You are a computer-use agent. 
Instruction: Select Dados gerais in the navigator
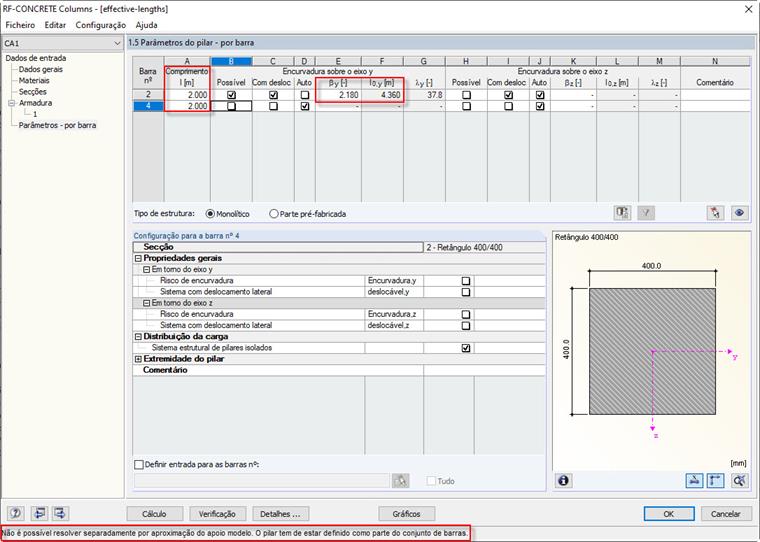[41, 69]
